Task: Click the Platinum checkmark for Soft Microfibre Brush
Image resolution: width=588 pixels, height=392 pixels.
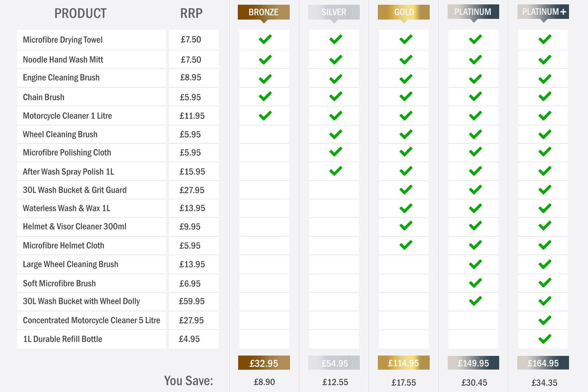Action: 475,283
